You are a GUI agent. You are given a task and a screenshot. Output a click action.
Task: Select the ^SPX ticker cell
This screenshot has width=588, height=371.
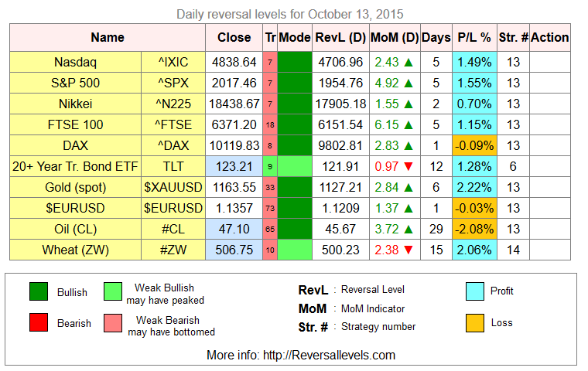point(173,83)
